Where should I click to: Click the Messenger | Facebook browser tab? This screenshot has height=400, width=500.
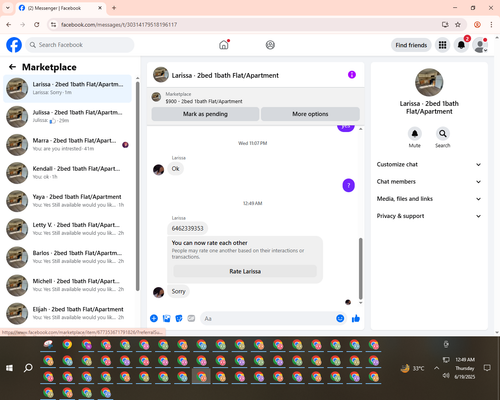(61, 8)
